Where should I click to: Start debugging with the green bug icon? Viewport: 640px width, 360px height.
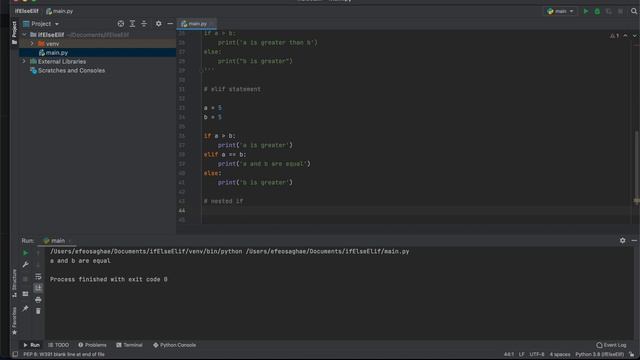(597, 11)
